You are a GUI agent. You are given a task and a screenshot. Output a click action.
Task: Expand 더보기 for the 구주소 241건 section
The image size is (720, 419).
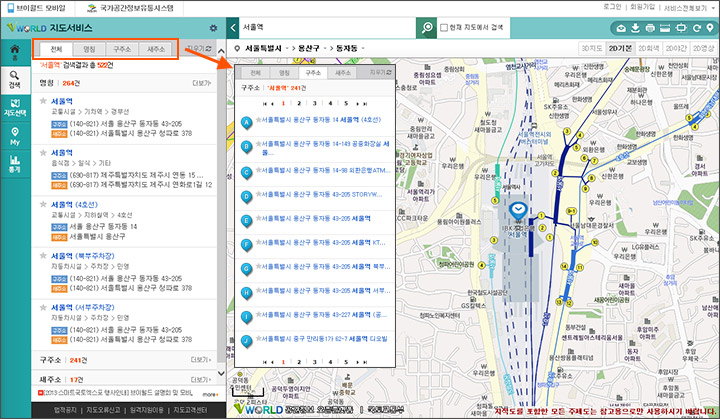[202, 360]
